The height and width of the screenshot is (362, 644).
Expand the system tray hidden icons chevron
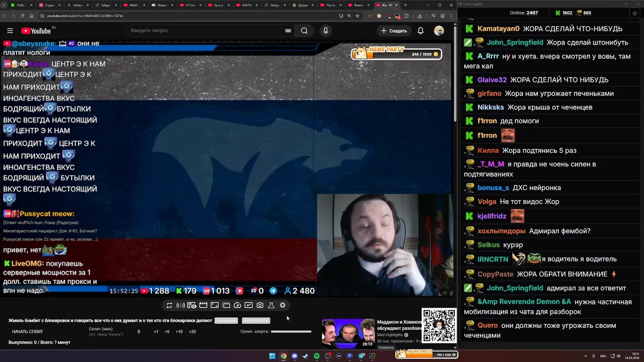coord(586,356)
